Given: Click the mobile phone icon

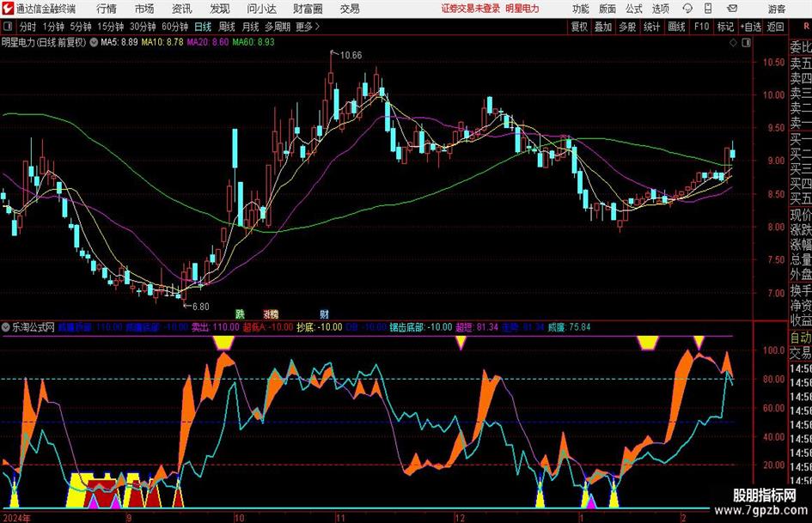Looking at the screenshot, I should point(708,9).
